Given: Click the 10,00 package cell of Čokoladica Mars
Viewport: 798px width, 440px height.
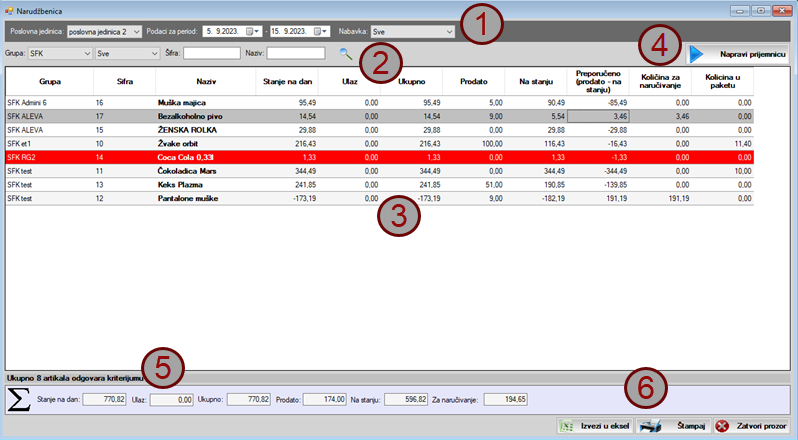Looking at the screenshot, I should 723,171.
